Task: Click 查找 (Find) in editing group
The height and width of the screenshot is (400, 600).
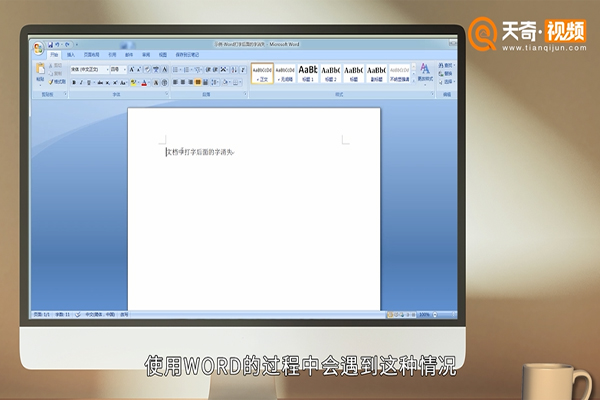Action: (446, 65)
